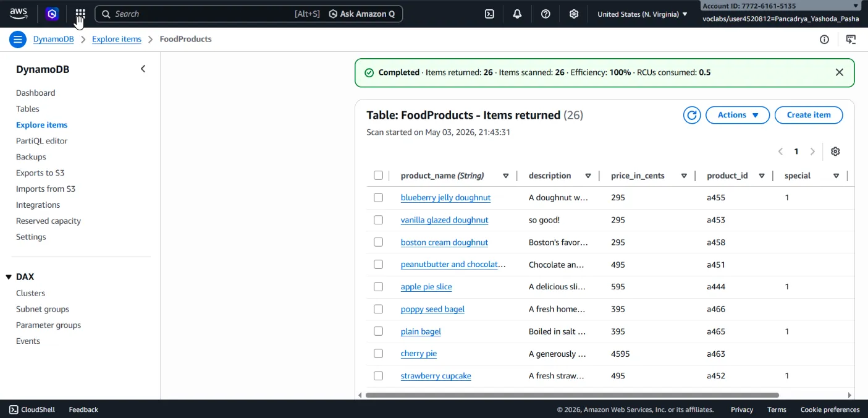Screen dimensions: 868x418
Task: Check the strawberry cupcake row
Action: [378, 376]
